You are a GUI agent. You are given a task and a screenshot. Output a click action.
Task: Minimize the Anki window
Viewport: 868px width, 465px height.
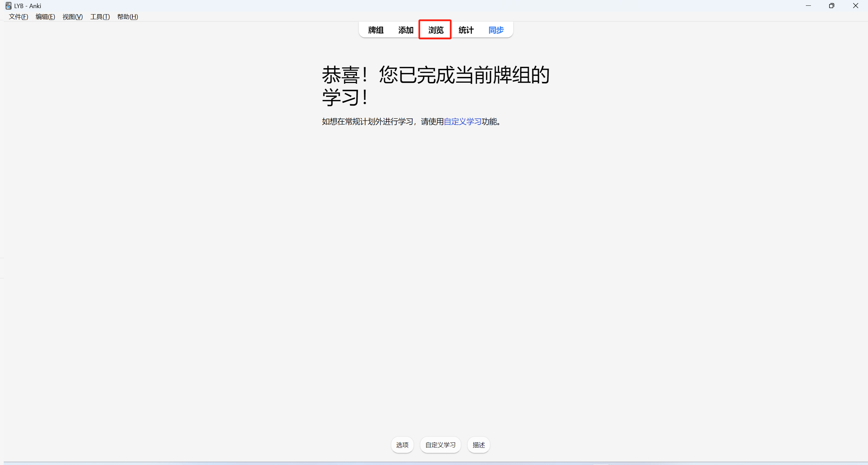(x=808, y=6)
